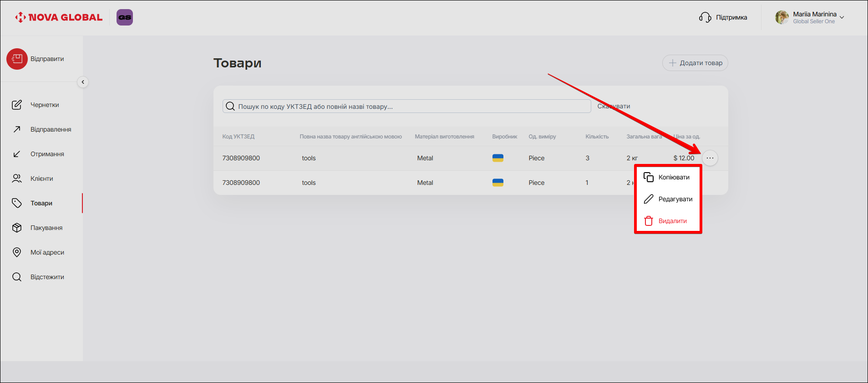Screen dimensions: 868x383
Task: Open Пакування packaging page
Action: [46, 228]
